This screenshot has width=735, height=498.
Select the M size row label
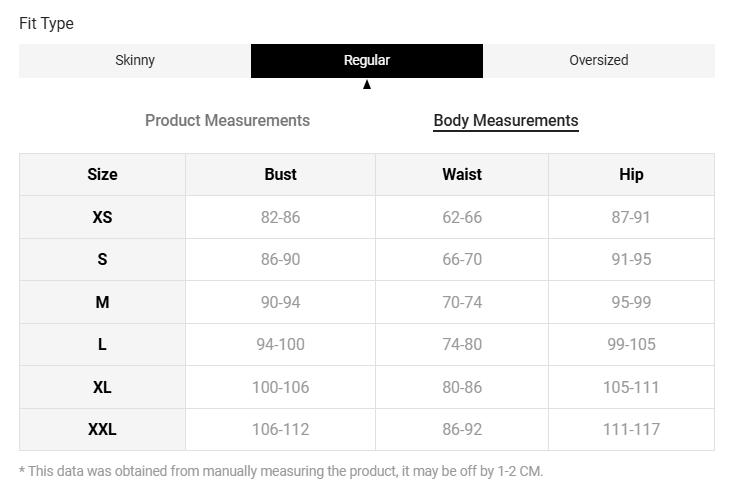102,302
